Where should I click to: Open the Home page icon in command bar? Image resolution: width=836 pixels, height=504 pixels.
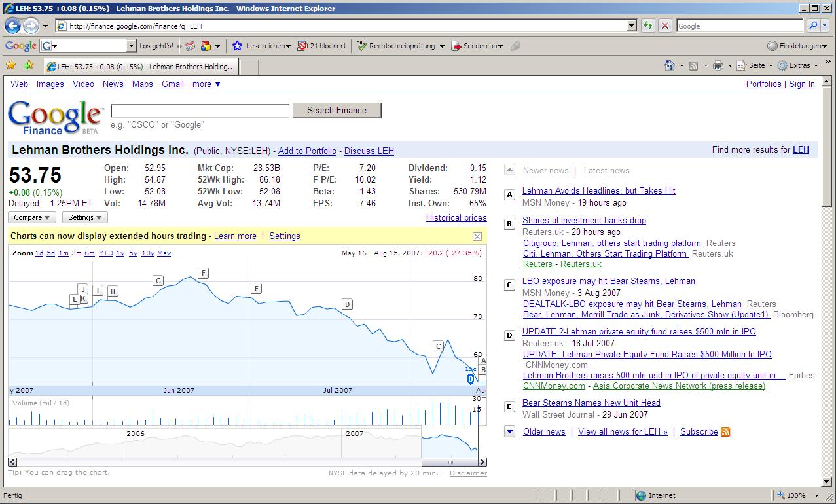coord(669,65)
